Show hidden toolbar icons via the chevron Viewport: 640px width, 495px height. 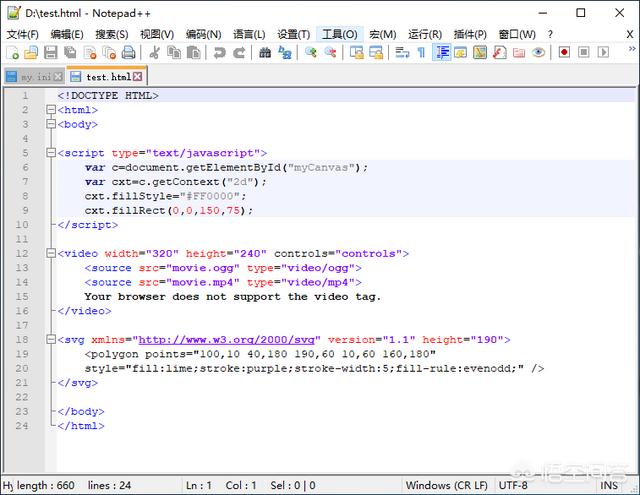click(632, 49)
